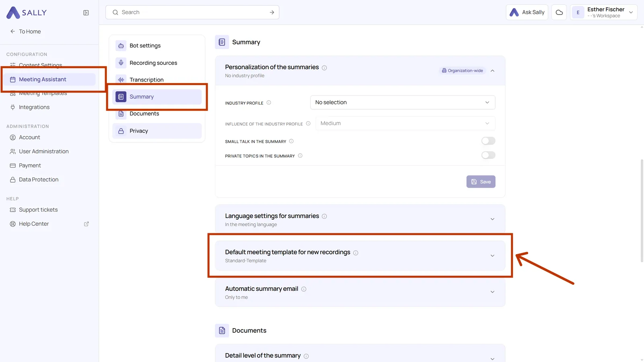Click the Documents section heading icon

[x=222, y=331]
